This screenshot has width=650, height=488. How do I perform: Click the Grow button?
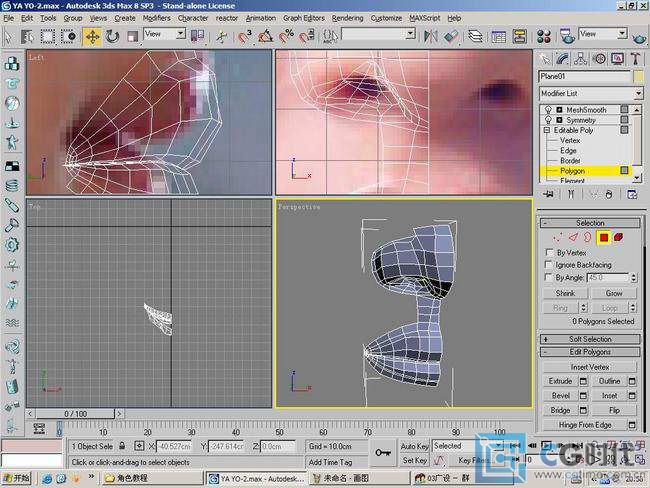[x=614, y=293]
